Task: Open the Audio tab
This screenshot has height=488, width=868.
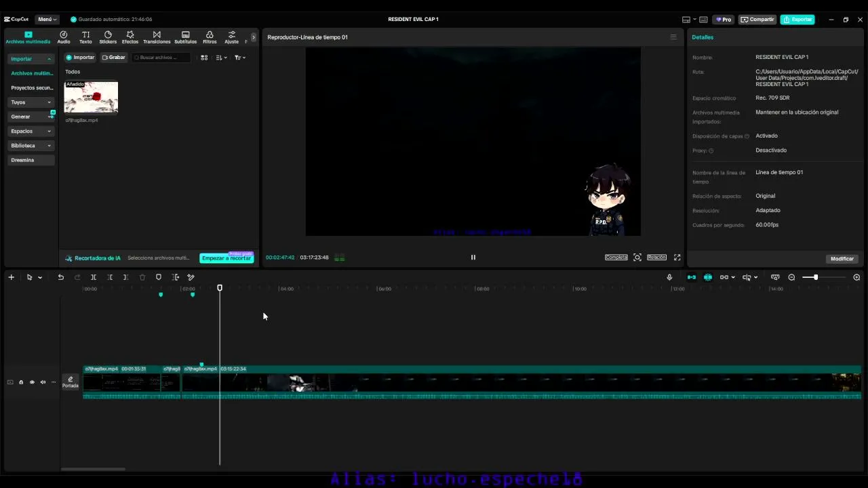Action: 63,37
